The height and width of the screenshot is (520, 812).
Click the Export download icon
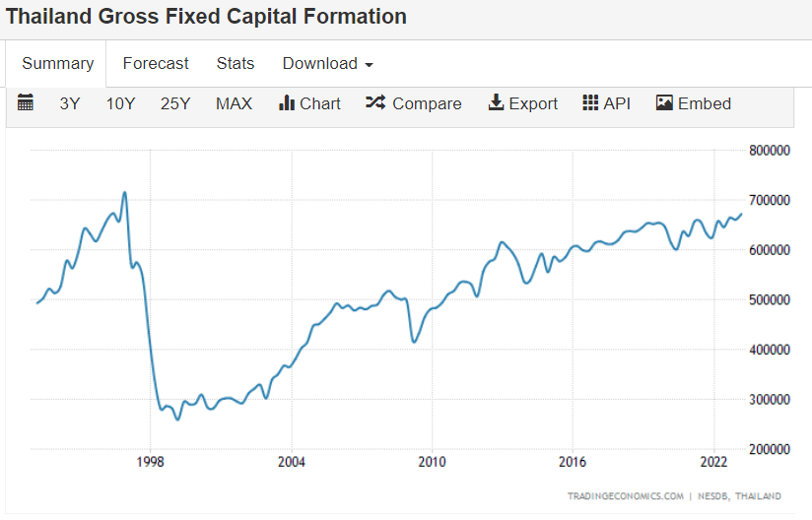[496, 103]
